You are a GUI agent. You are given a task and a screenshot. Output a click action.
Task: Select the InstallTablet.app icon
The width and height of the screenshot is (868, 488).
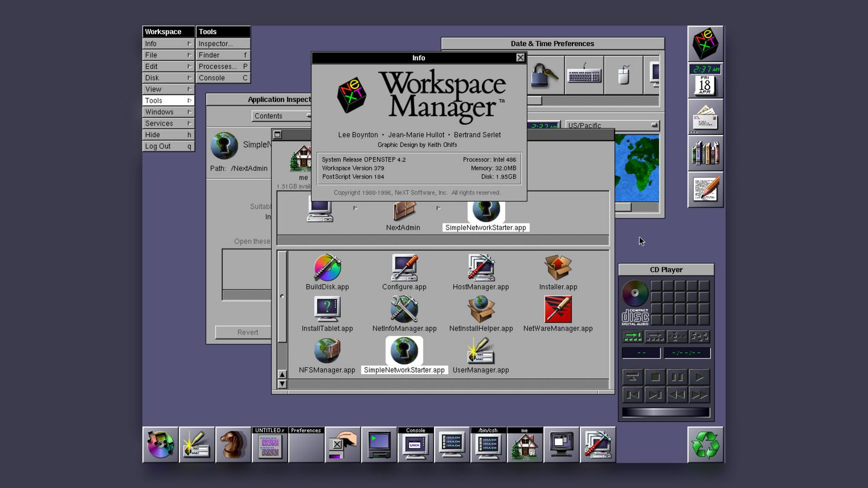point(327,309)
